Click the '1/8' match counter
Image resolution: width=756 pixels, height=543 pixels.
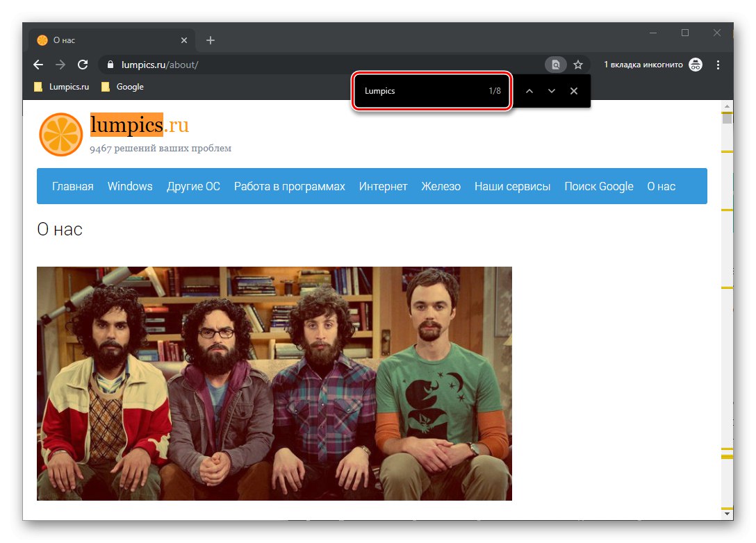click(495, 91)
